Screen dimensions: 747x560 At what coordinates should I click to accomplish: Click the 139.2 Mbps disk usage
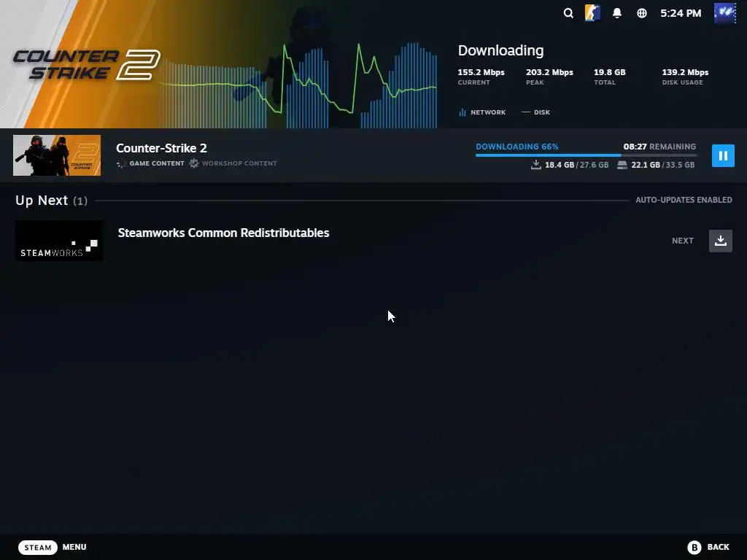click(x=684, y=72)
